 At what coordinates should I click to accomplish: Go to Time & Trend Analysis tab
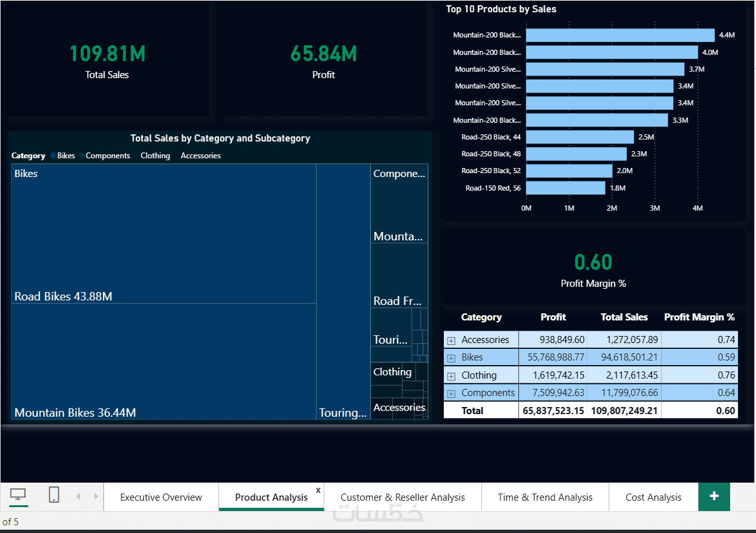click(545, 497)
